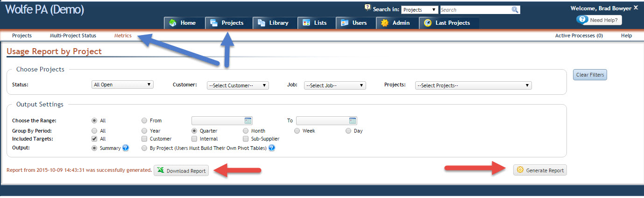Viewport: 644px width, 198px height.
Task: Click the From date input field
Action: (x=218, y=120)
